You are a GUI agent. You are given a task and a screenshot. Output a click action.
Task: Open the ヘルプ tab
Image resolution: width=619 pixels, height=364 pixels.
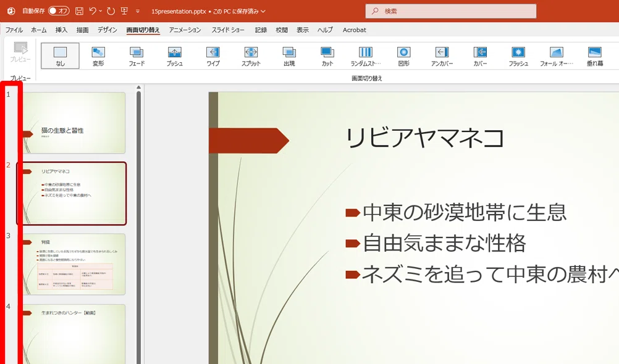point(325,30)
